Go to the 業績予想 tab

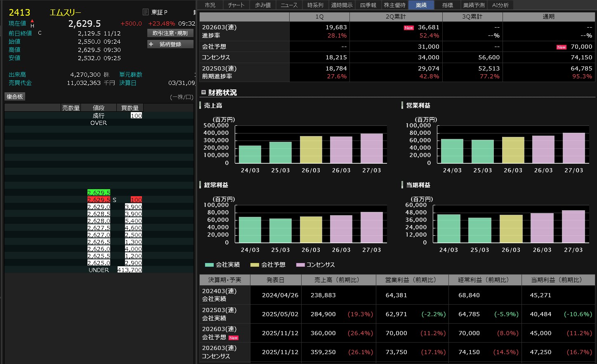click(474, 5)
